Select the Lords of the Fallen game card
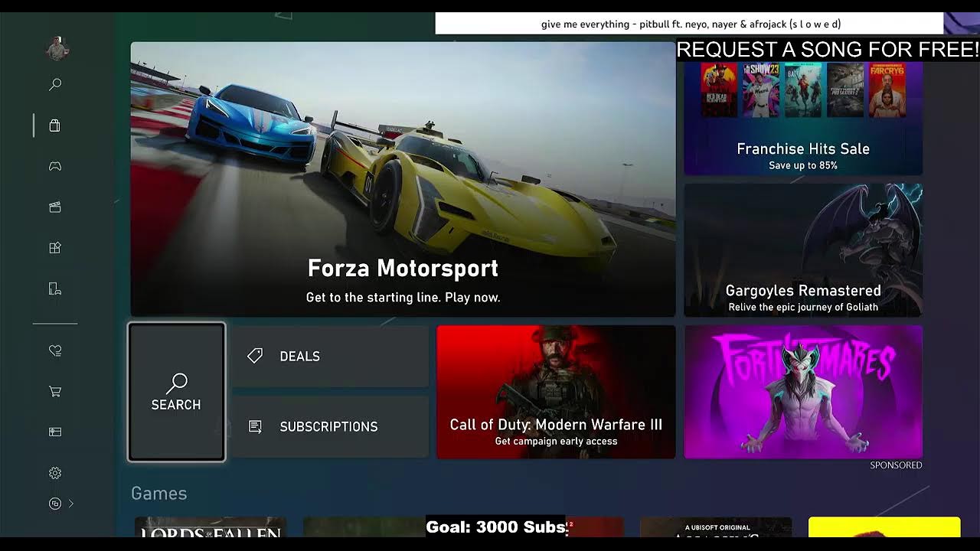The width and height of the screenshot is (980, 551). (211, 527)
